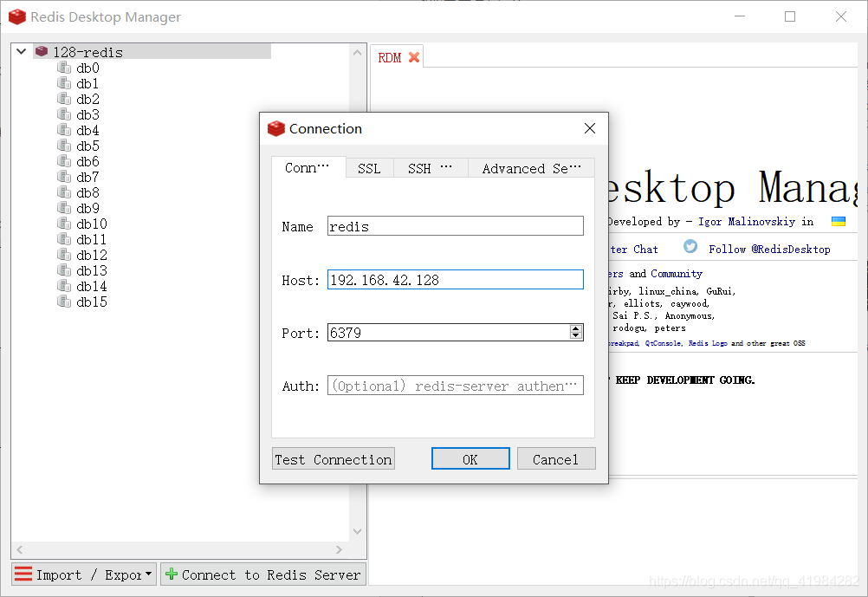Click the Ukraine flag icon
Screen dimensions: 868x597
click(x=838, y=222)
